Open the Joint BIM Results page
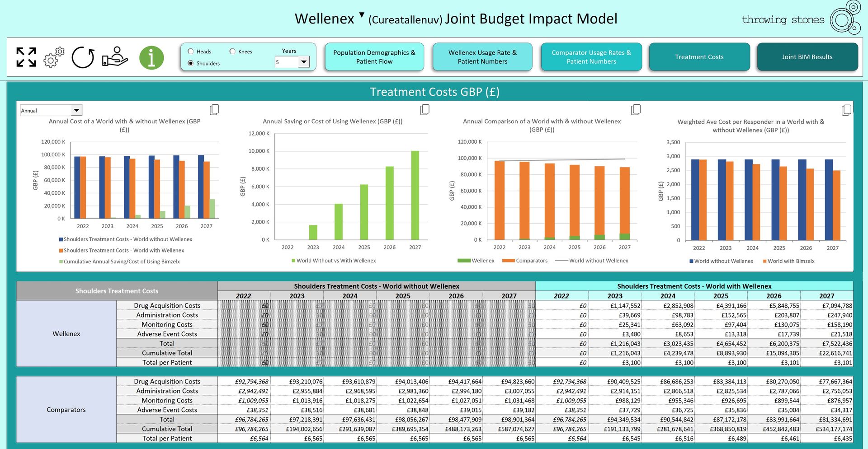868x449 pixels. click(x=807, y=57)
